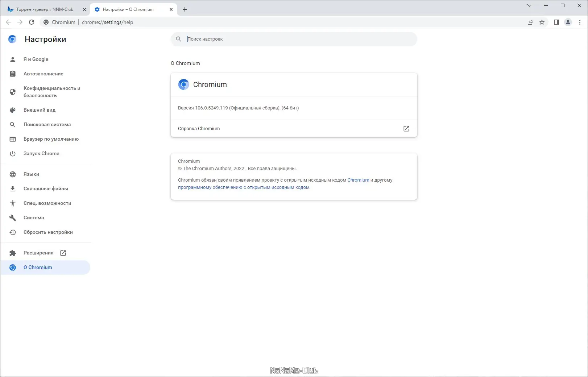
Task: Close the NNM-Club tab
Action: coord(84,9)
